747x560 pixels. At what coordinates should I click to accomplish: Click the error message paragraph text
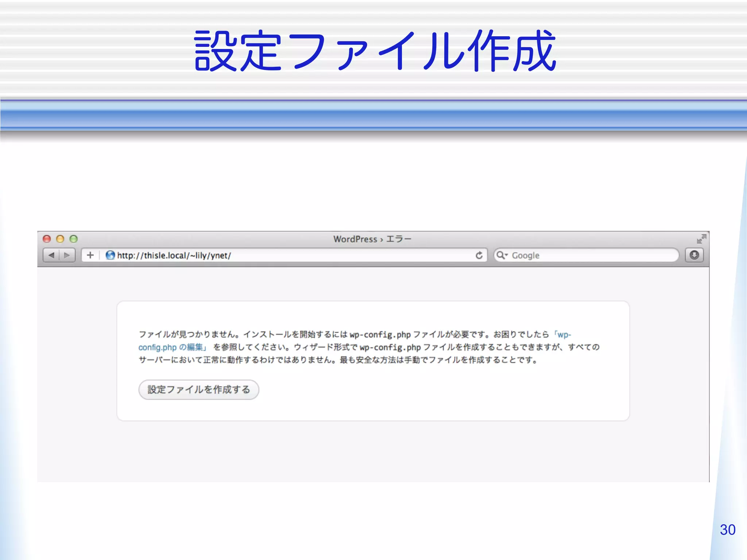point(365,360)
